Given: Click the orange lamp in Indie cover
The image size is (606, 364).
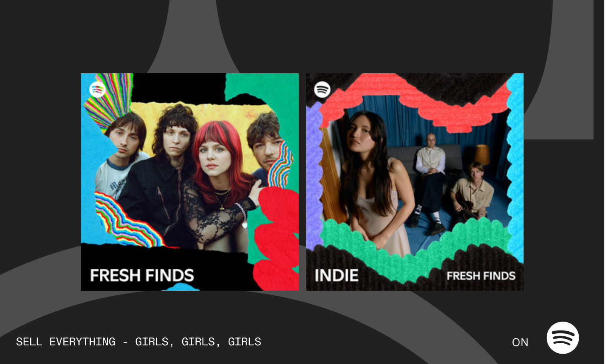Looking at the screenshot, I should [x=481, y=154].
